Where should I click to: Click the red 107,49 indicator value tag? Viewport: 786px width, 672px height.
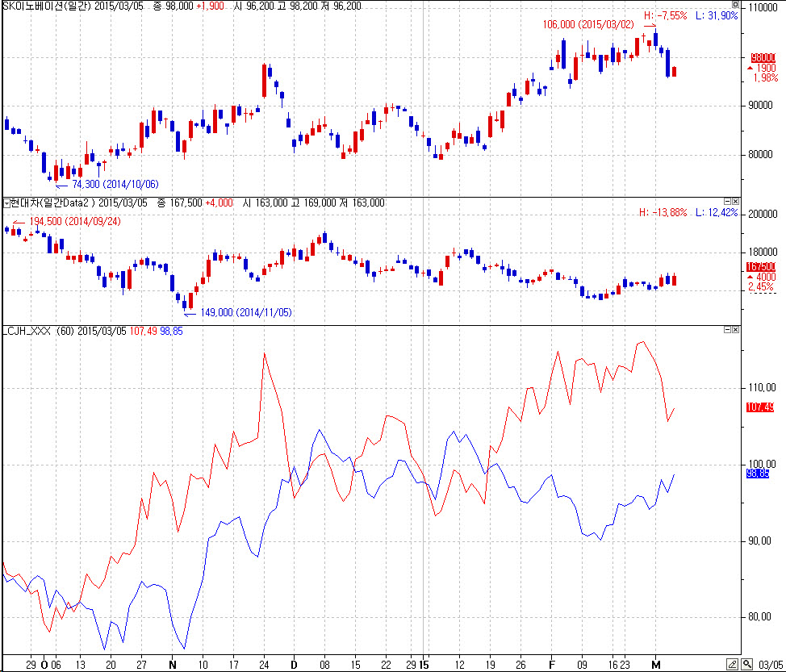coord(760,407)
